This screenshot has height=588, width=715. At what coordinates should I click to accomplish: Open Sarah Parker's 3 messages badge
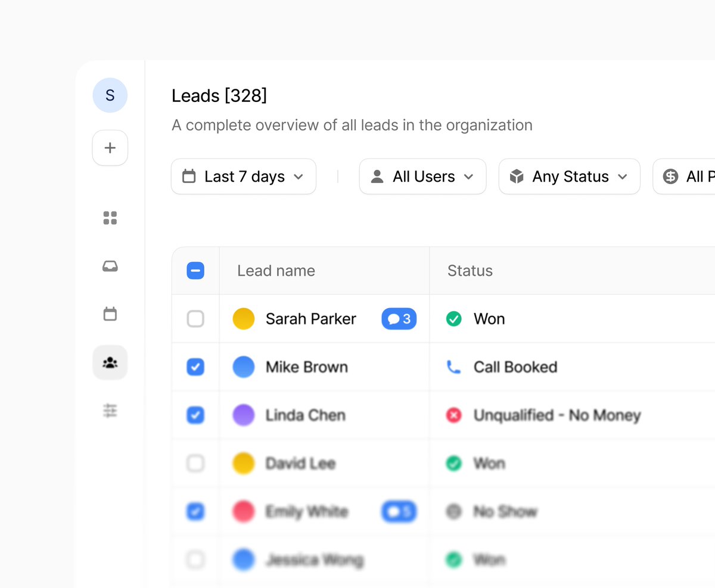coord(399,319)
